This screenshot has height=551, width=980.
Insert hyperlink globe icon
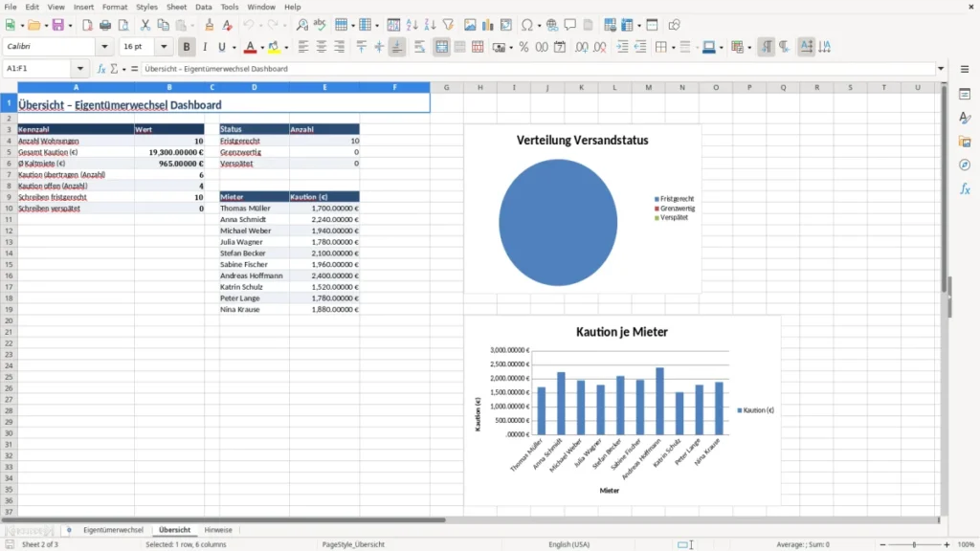coord(552,25)
